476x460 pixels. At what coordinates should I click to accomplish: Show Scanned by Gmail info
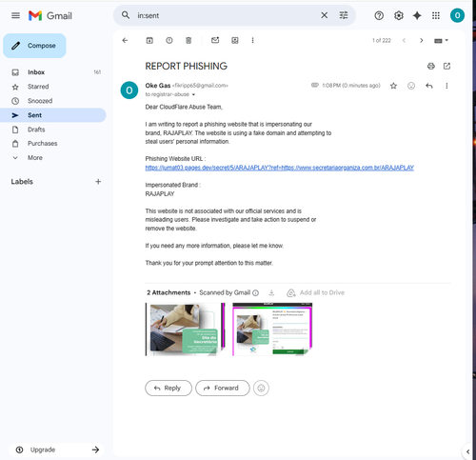tap(255, 292)
